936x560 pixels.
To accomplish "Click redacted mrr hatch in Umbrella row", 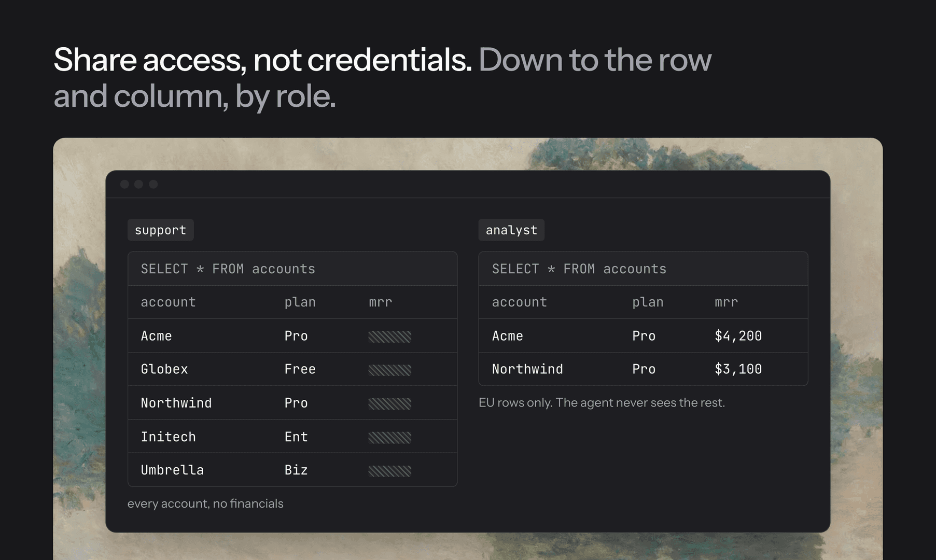I will coord(390,471).
